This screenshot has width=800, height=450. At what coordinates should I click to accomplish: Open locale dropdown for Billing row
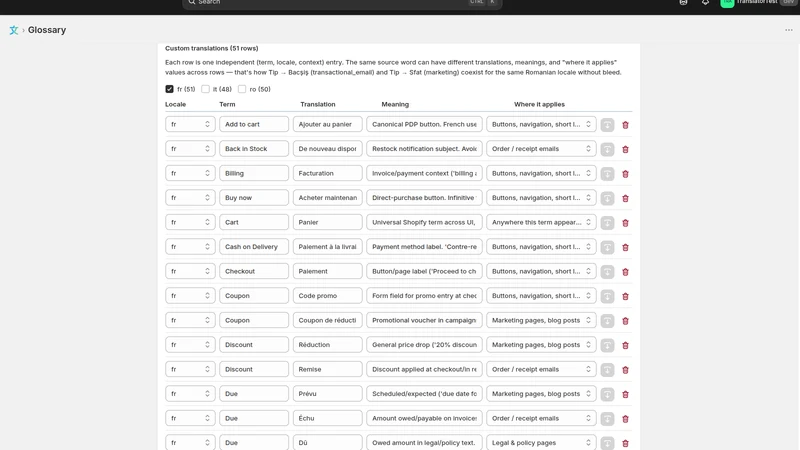(x=190, y=173)
